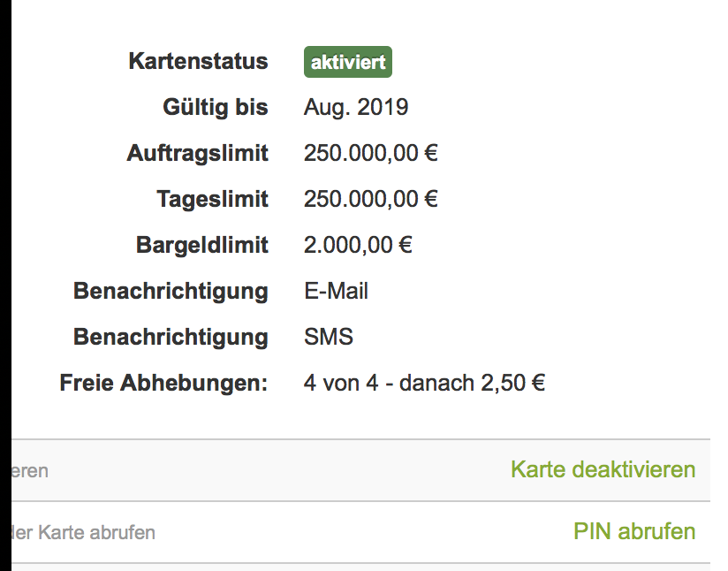Click the "4 von 4 - danach 2,50 €" text
Screen dimensions: 728x571
click(x=424, y=384)
